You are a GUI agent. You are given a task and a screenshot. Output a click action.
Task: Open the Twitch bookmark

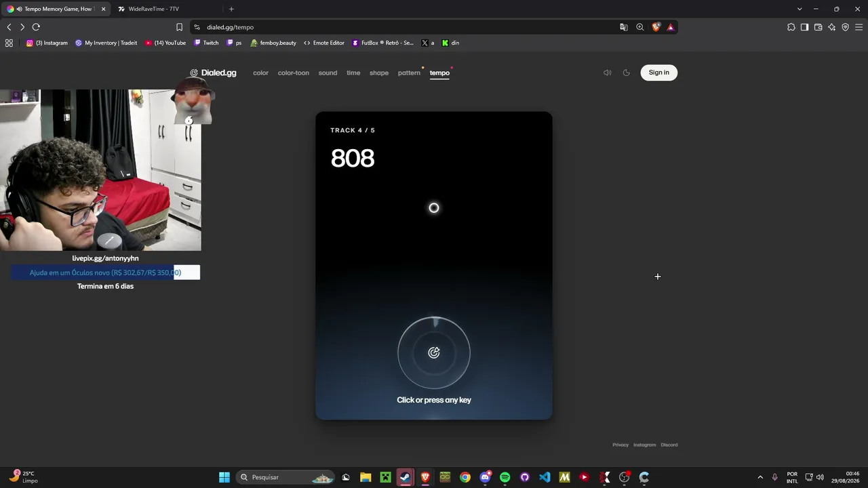pos(206,43)
